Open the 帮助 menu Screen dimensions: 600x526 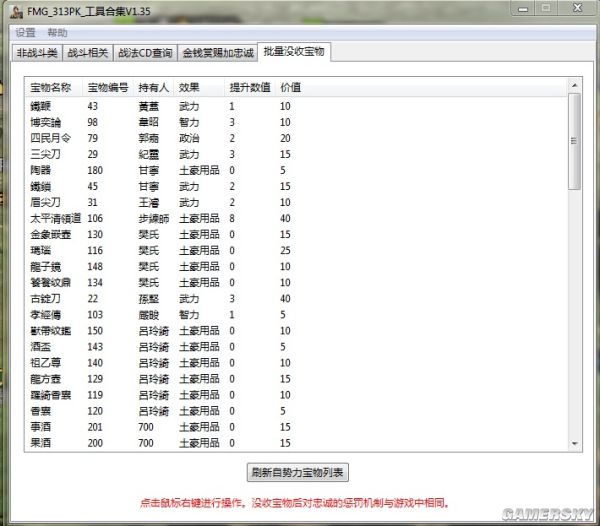(x=57, y=33)
